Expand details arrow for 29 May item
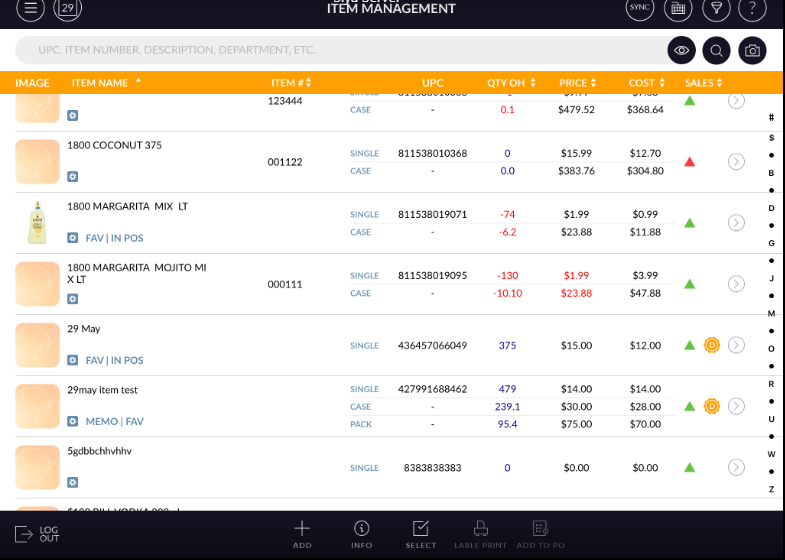Image resolution: width=785 pixels, height=560 pixels. coord(736,345)
